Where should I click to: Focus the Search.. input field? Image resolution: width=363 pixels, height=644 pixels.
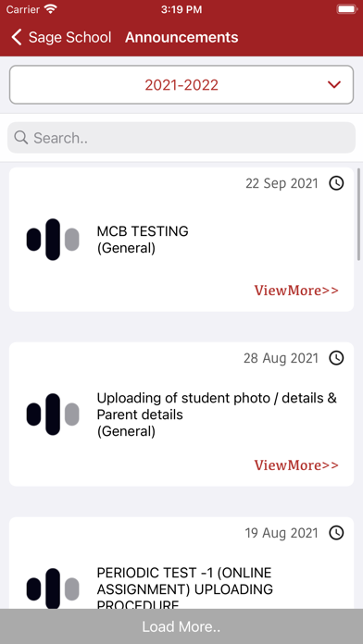click(x=181, y=138)
